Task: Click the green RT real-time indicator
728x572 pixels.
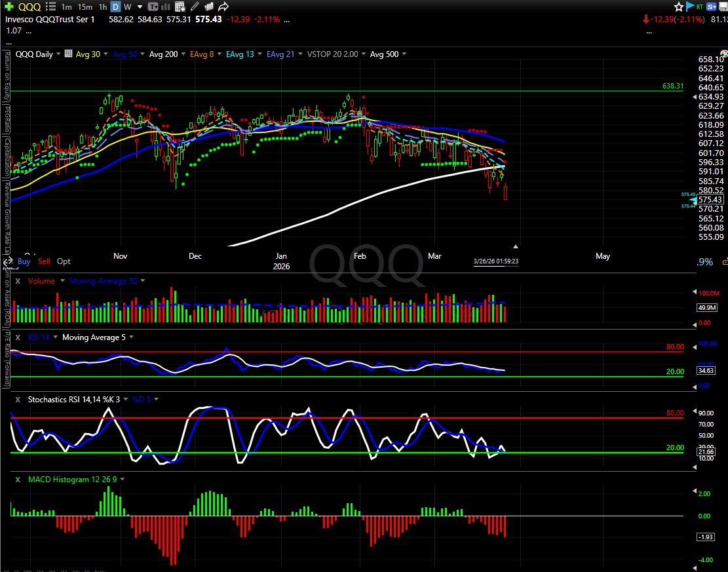Action: pos(699,7)
